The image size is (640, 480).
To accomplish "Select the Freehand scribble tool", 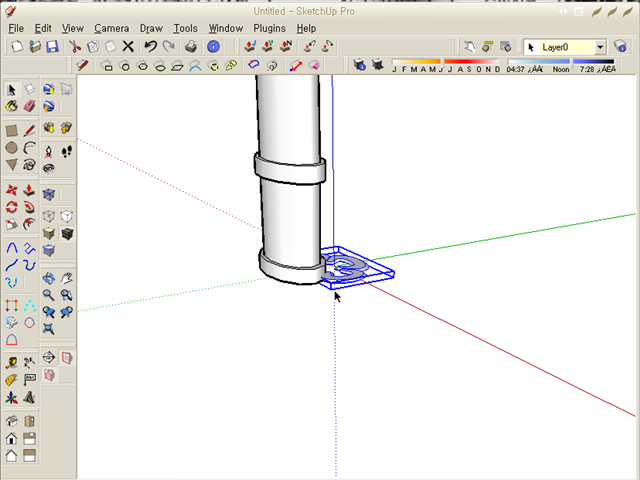I will pyautogui.click(x=29, y=165).
